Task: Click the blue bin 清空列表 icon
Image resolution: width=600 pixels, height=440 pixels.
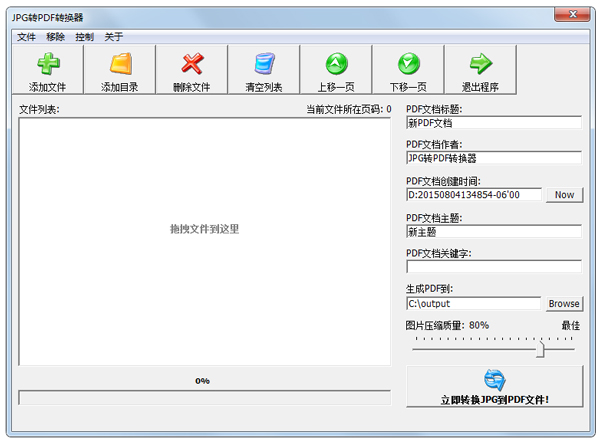Action: 264,64
